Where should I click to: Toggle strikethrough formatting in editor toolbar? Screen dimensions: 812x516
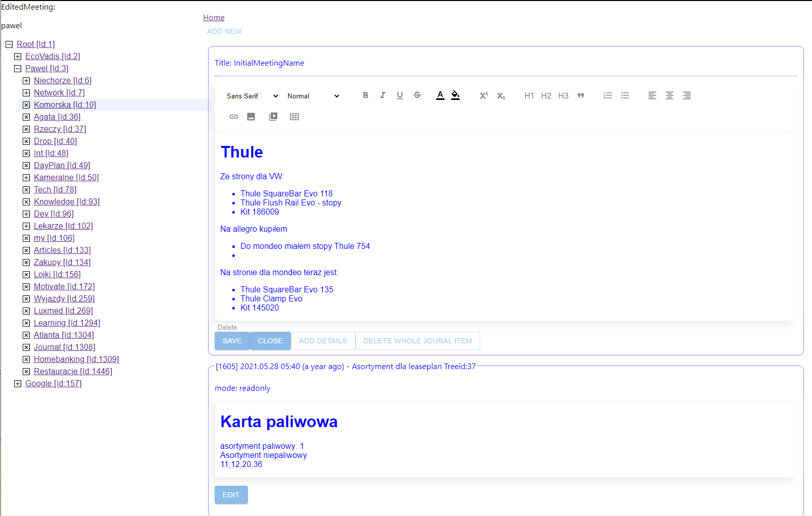(417, 95)
